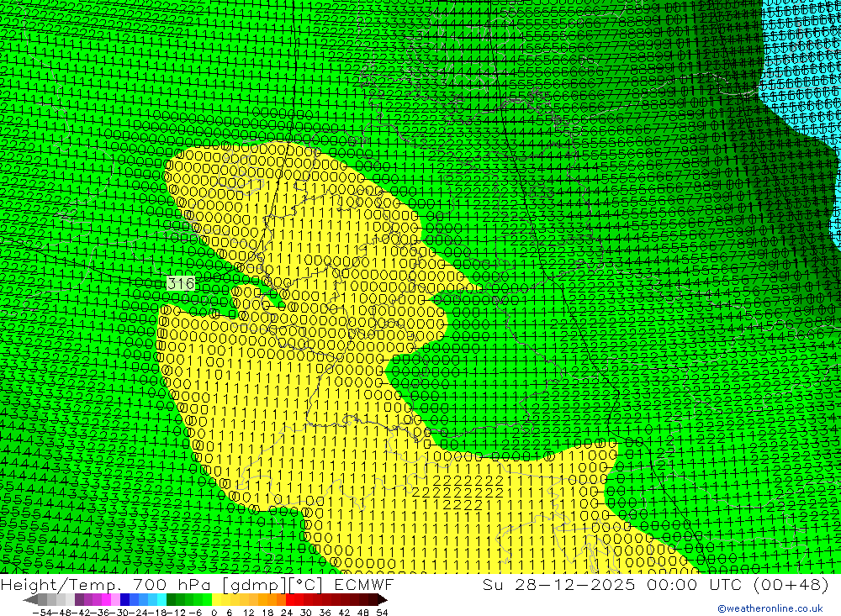Click the forecast date 'Su 28-12-2025'
Screen dimensions: 841x616
558,584
